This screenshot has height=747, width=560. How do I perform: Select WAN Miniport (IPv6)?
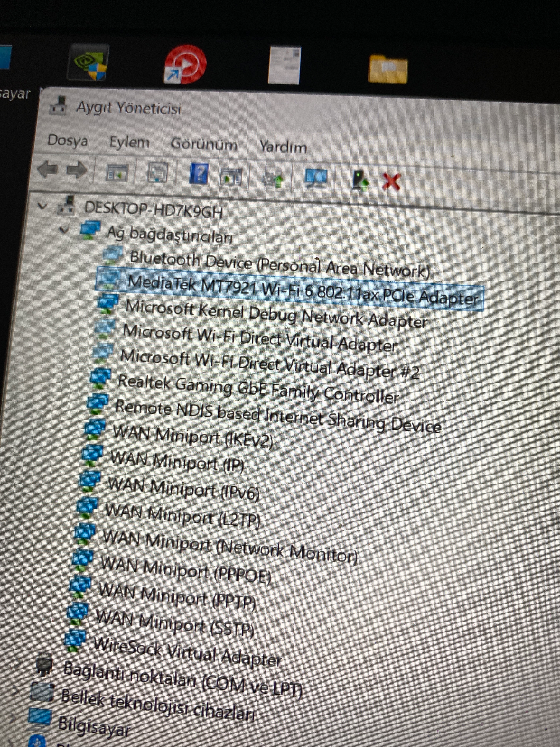point(183,488)
